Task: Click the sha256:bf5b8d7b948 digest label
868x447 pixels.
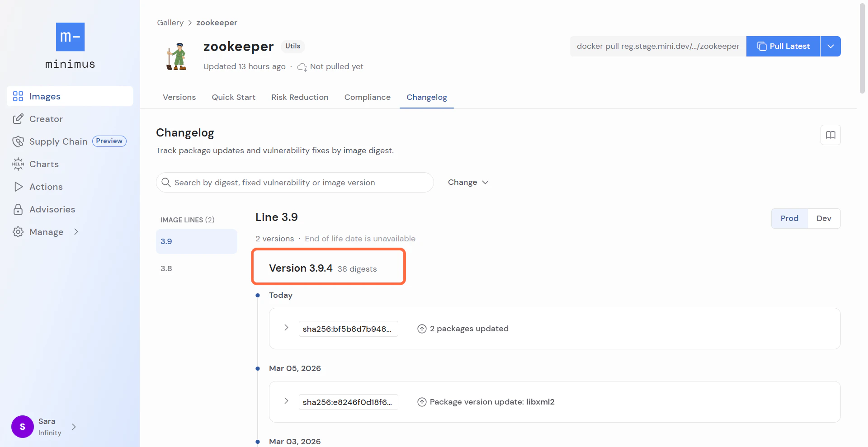Action: tap(348, 329)
